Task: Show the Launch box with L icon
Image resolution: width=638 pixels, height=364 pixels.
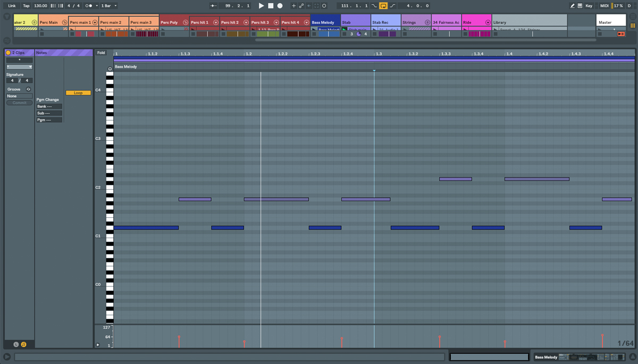Action: [x=16, y=344]
